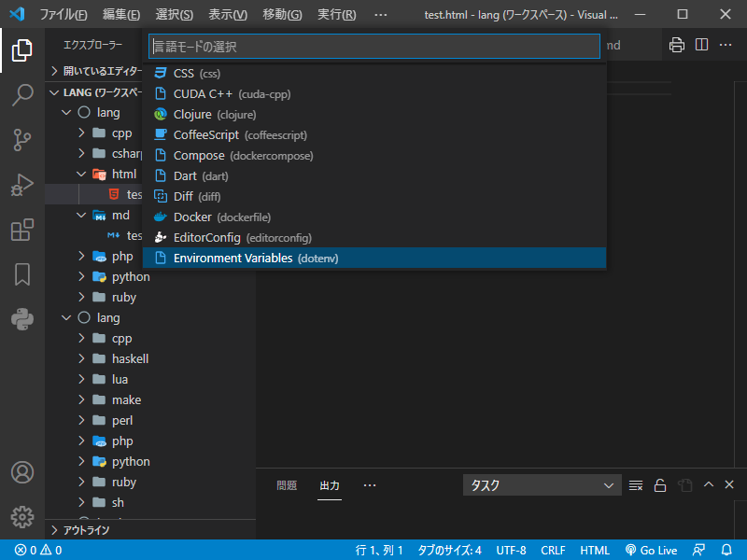Open the タスク output channel dropdown
Viewport: 747px width, 560px height.
(543, 485)
